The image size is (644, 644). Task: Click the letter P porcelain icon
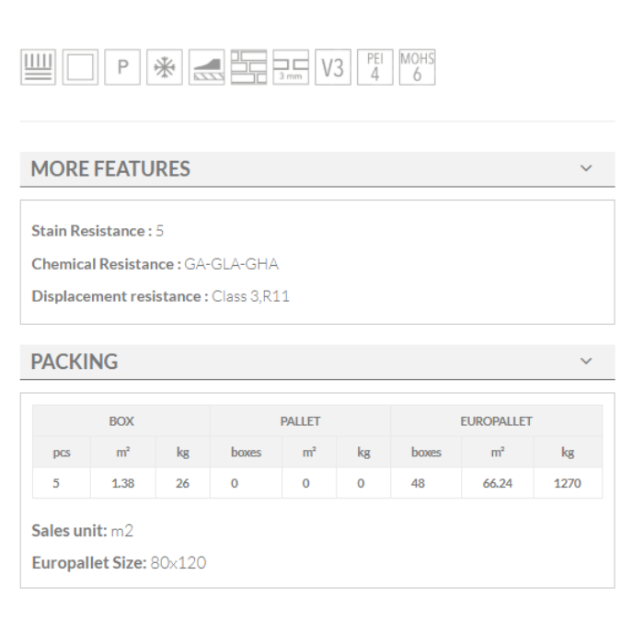121,69
